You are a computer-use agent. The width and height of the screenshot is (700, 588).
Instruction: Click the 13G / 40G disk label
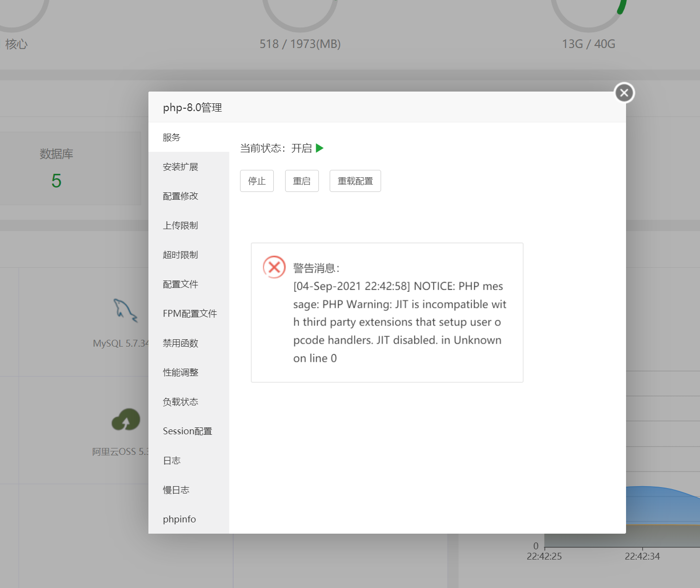pyautogui.click(x=588, y=44)
